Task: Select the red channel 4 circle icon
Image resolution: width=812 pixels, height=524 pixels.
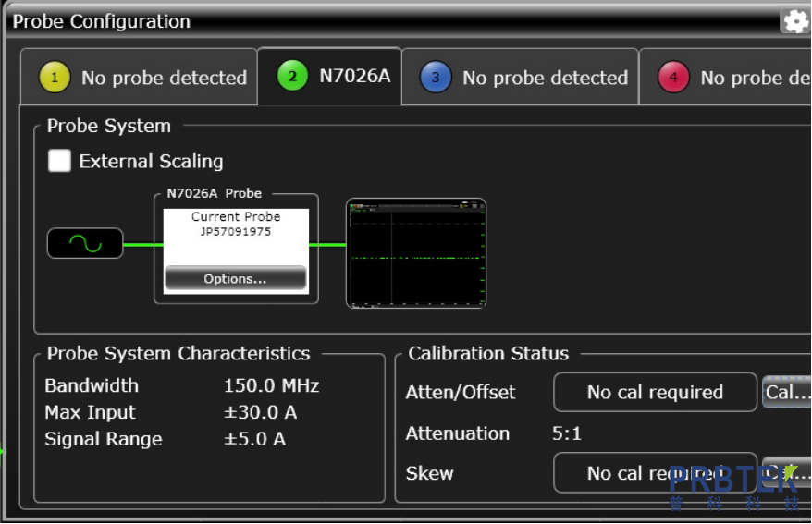Action: point(673,78)
